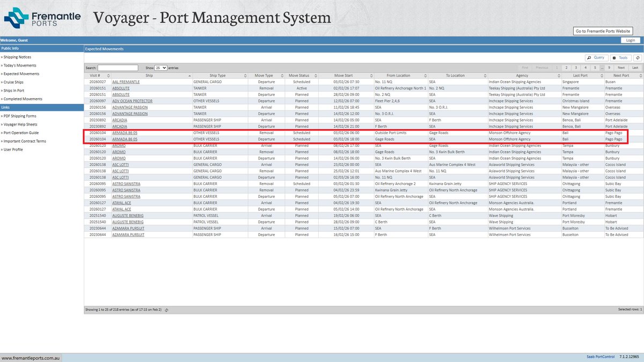644x362 pixels.
Task: Click the refresh icon beside entries count footer
Action: tap(167, 309)
